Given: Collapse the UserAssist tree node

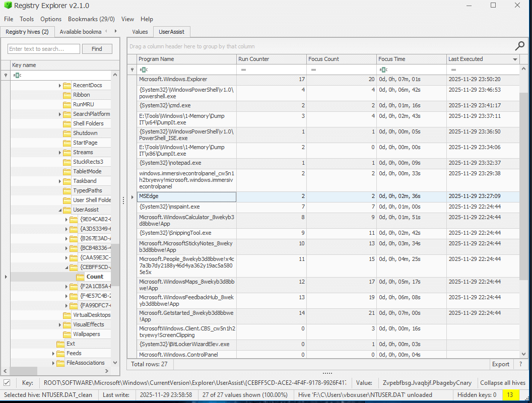Looking at the screenshot, I should 60,210.
